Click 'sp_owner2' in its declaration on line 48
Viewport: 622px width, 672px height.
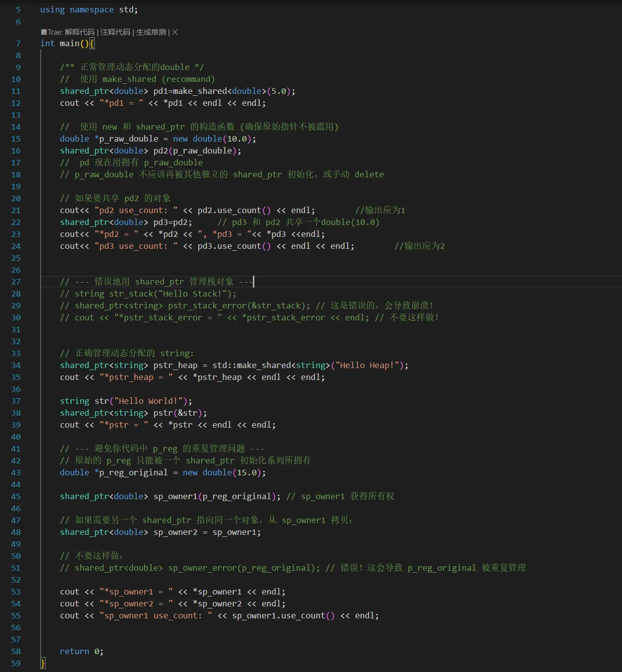pos(175,532)
